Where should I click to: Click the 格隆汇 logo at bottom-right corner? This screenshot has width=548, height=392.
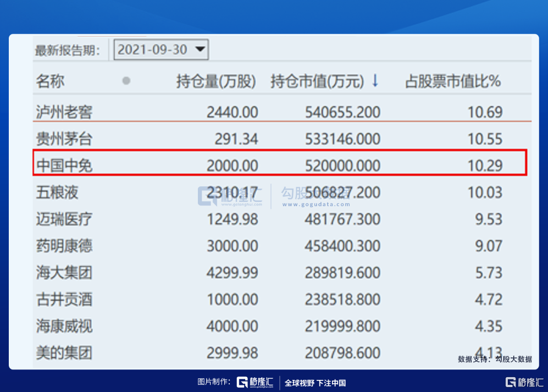(x=524, y=382)
